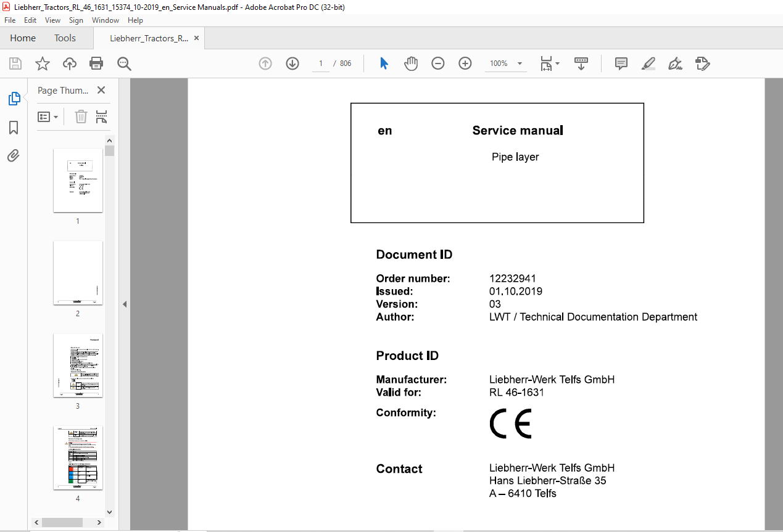Open the Sign menu

coord(76,20)
